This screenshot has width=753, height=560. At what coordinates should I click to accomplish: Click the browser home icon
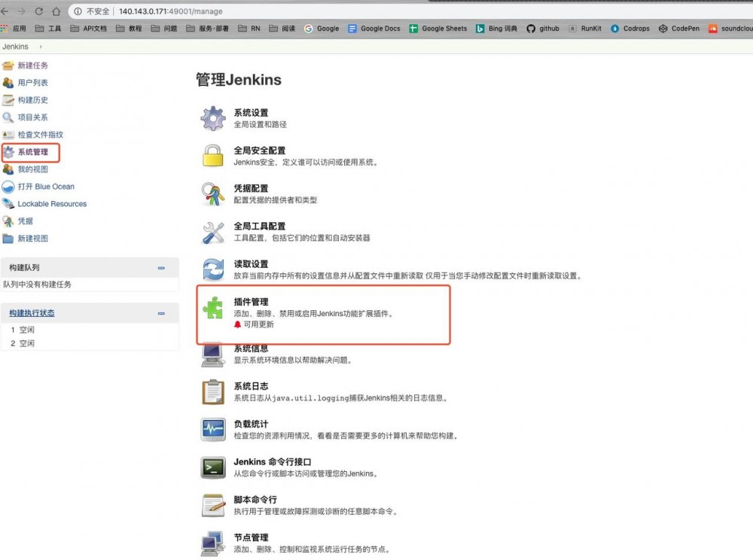pyautogui.click(x=56, y=11)
